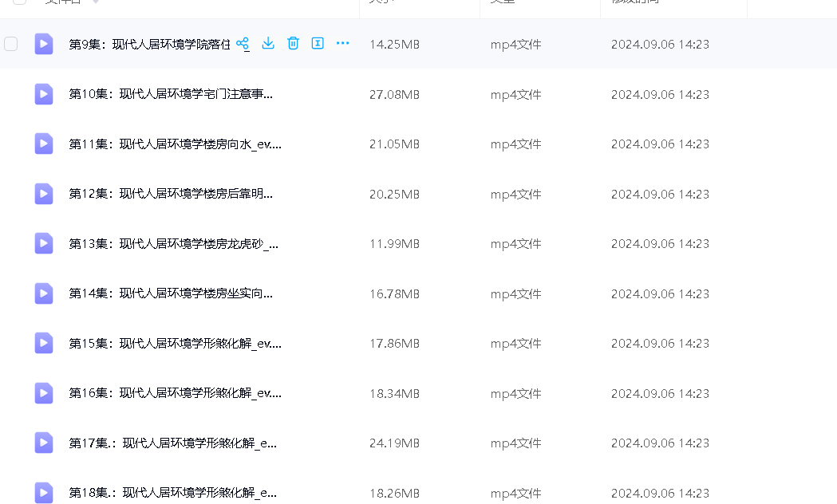837x504 pixels.
Task: Open file 第13集 现代人居环境学楼房龙虎砂
Action: pyautogui.click(x=173, y=244)
